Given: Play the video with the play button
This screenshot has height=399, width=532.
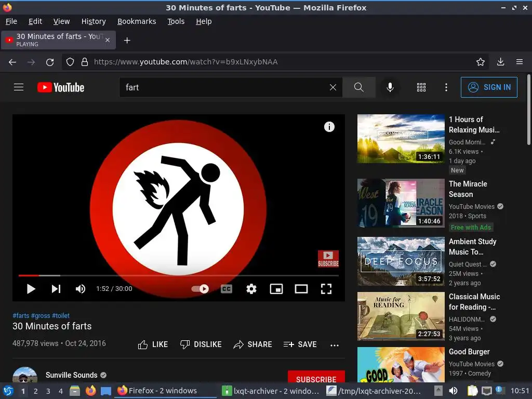Looking at the screenshot, I should point(31,289).
